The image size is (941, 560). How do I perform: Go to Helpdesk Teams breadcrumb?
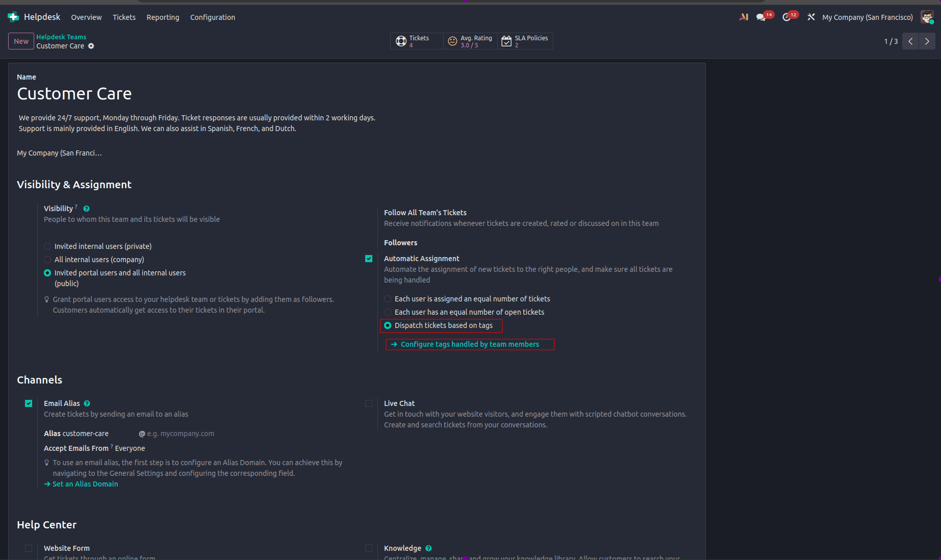(x=61, y=37)
